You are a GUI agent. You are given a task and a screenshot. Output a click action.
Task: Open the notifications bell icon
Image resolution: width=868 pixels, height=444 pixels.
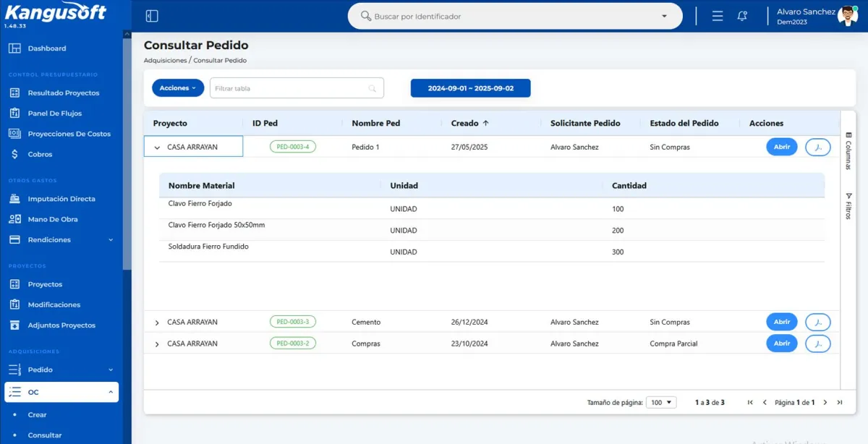[x=742, y=16]
